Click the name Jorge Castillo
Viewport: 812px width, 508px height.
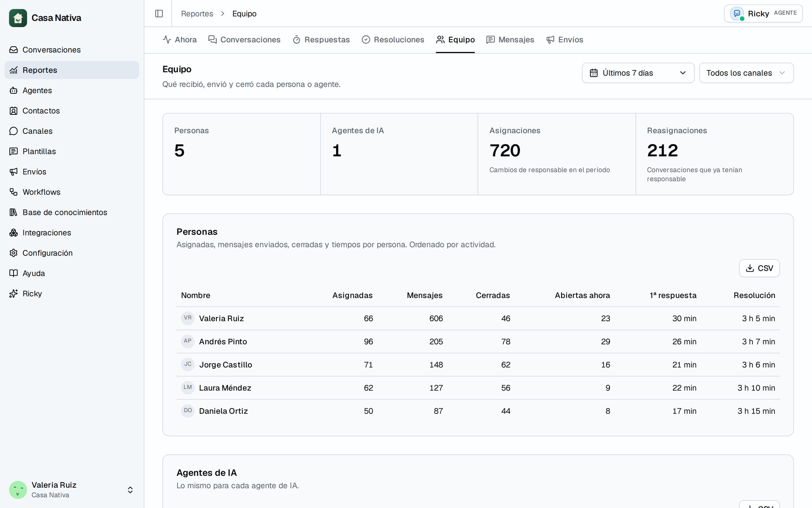pos(226,365)
